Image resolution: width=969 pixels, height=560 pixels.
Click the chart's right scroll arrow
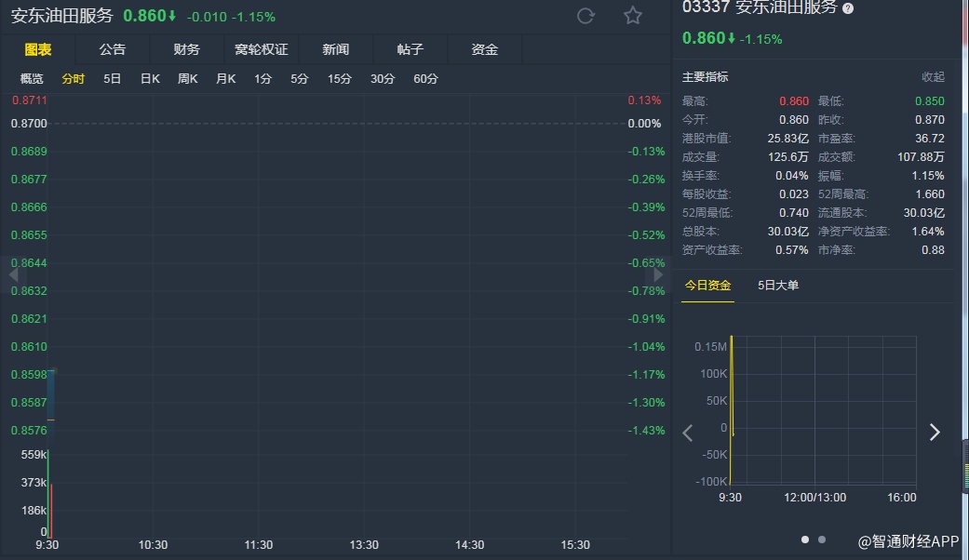[658, 275]
